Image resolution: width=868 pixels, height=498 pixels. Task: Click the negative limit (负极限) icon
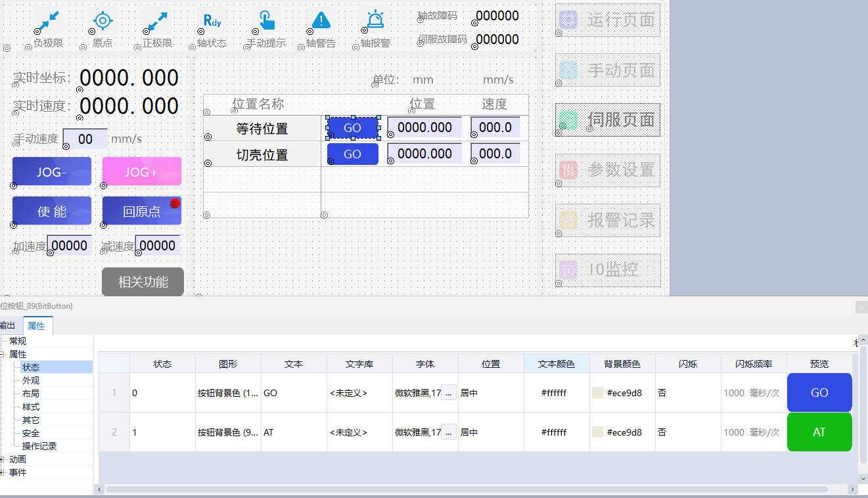pos(48,21)
